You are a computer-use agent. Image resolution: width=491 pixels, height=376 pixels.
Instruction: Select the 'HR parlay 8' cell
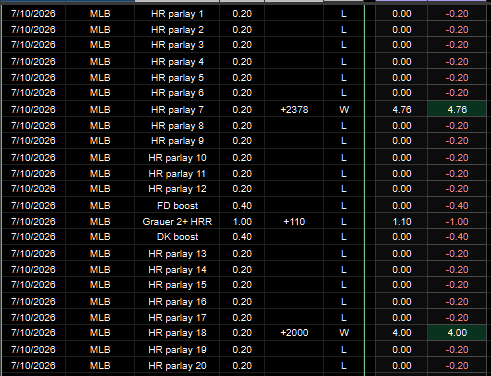pyautogui.click(x=177, y=126)
